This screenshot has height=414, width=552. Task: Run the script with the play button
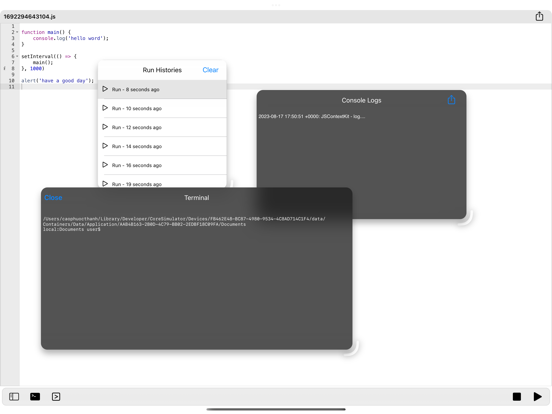pyautogui.click(x=537, y=397)
